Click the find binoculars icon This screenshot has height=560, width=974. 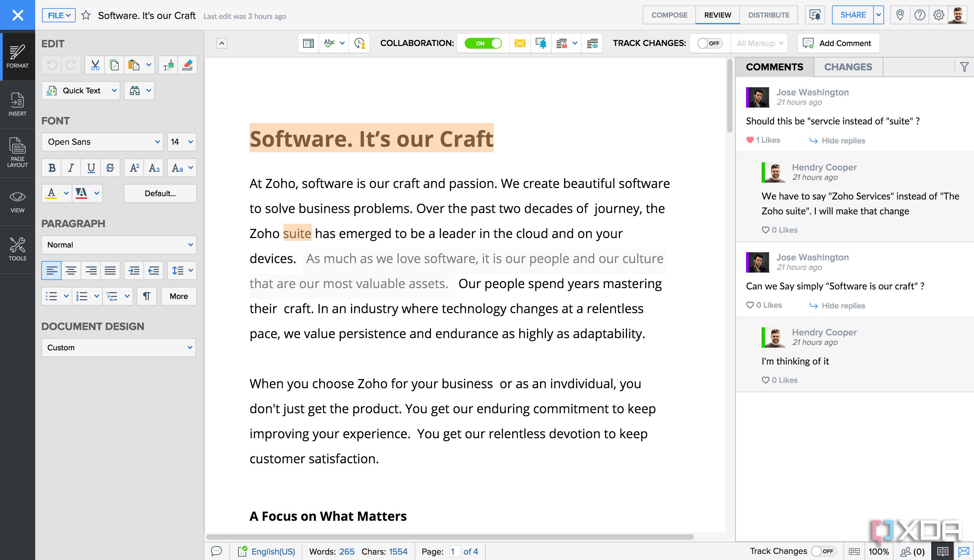135,91
